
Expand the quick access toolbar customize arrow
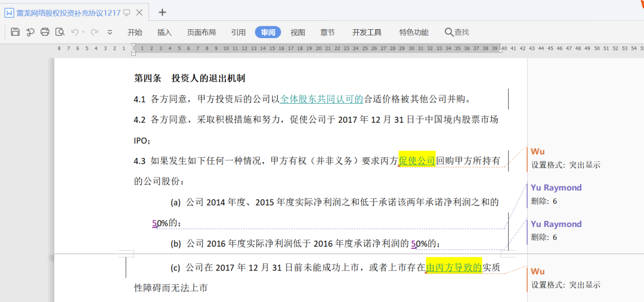(x=110, y=32)
